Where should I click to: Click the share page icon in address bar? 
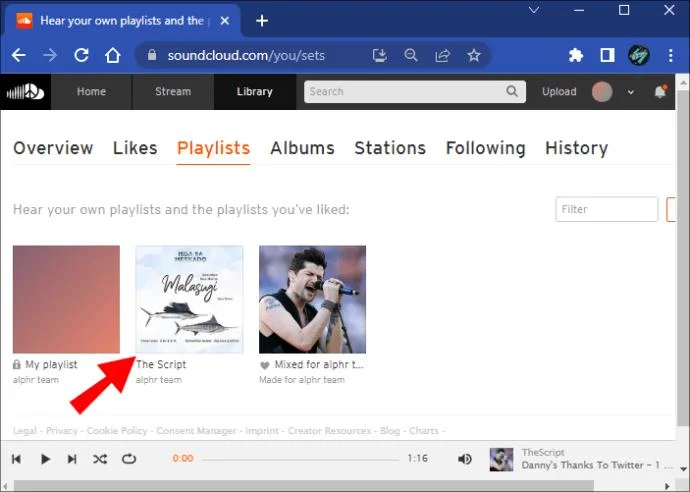point(442,55)
